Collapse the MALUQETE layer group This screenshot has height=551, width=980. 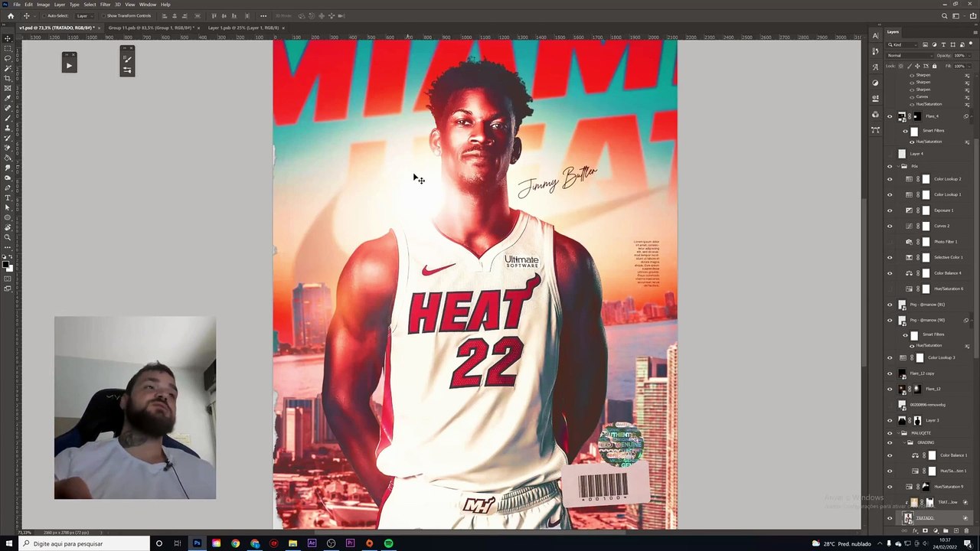click(x=898, y=433)
